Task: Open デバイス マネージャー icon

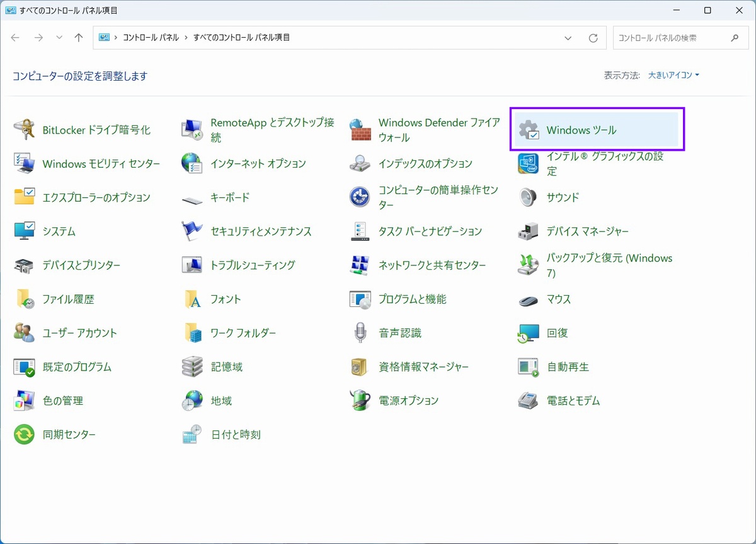Action: pos(529,231)
